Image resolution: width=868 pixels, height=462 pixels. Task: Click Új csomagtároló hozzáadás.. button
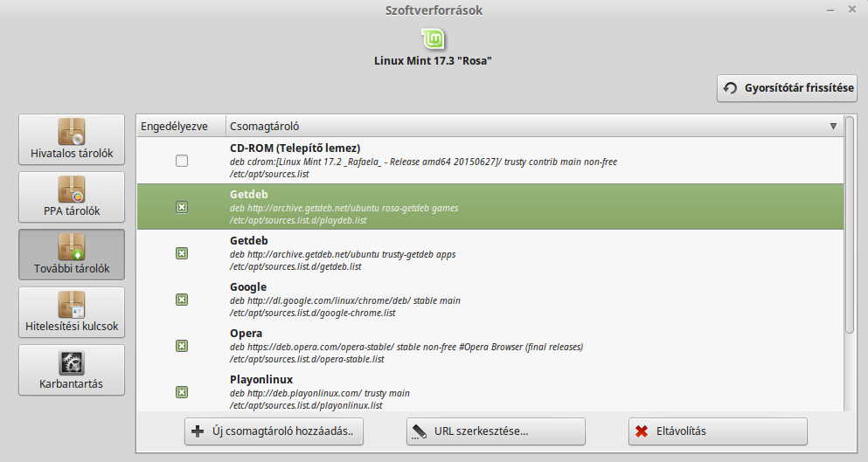tap(274, 431)
